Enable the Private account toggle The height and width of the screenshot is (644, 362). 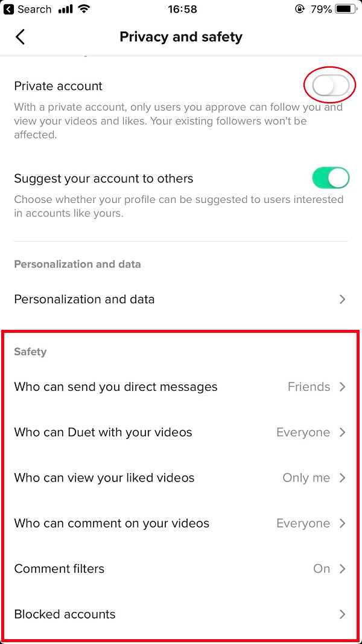coord(331,86)
